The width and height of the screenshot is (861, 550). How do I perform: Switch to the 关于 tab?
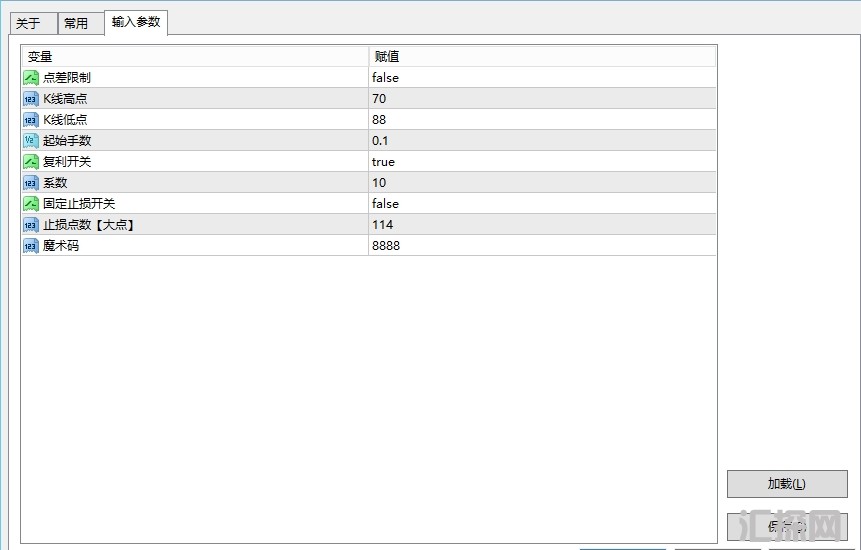pos(28,23)
